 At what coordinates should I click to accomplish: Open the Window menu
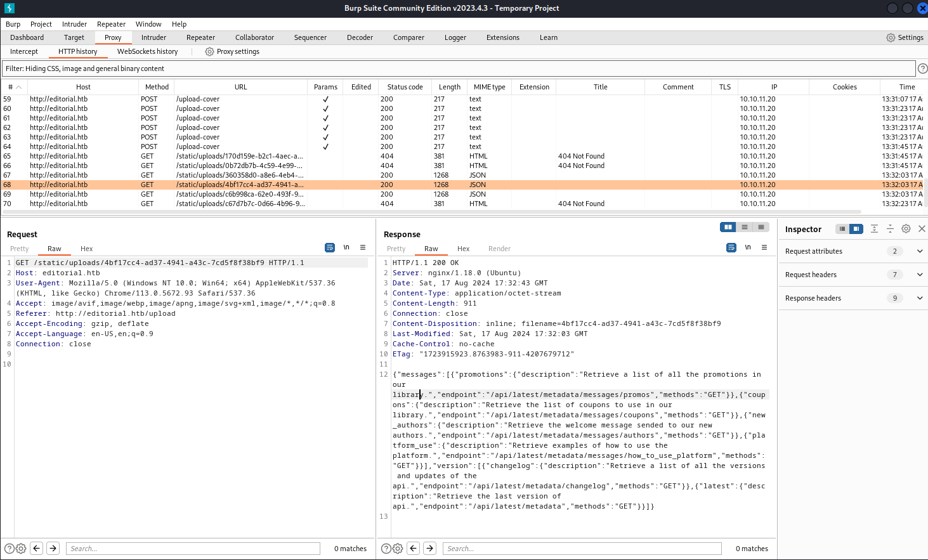point(148,24)
